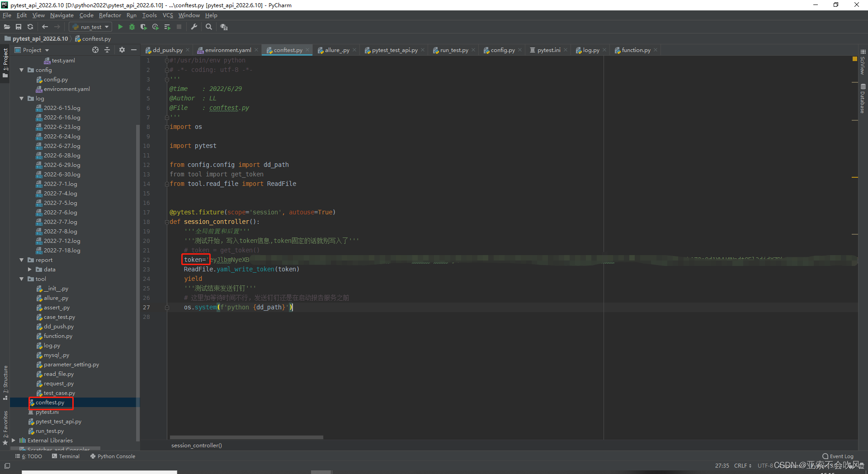
Task: Open the Navigate menu
Action: pos(62,15)
